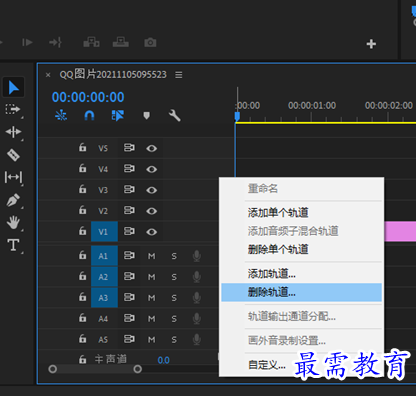The height and width of the screenshot is (396, 416).
Task: Close the QQ图片 sequence tab
Action: point(48,75)
